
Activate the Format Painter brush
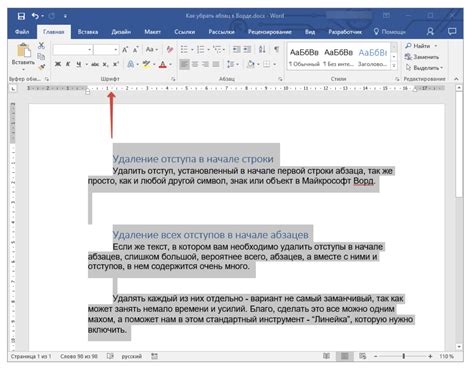[x=41, y=67]
